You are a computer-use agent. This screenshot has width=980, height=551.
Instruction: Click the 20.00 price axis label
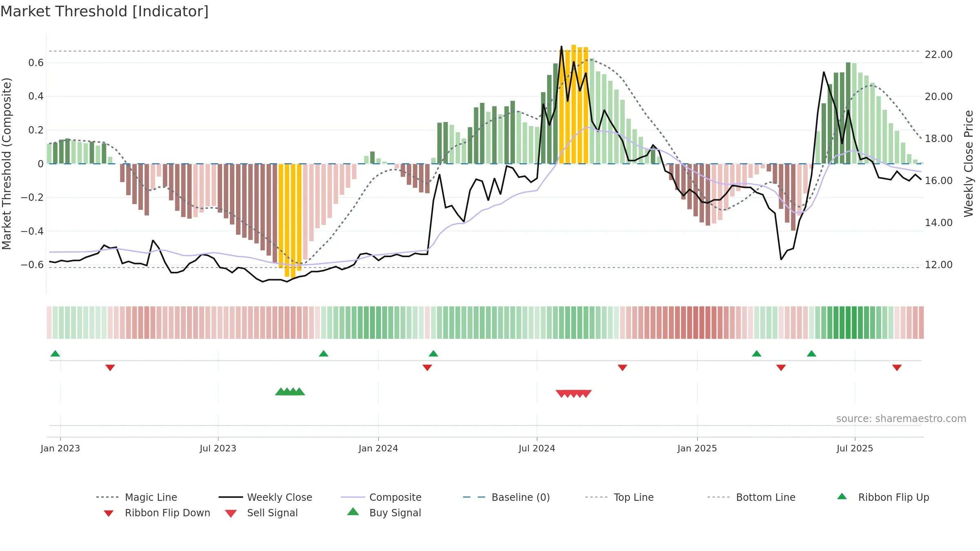(939, 97)
